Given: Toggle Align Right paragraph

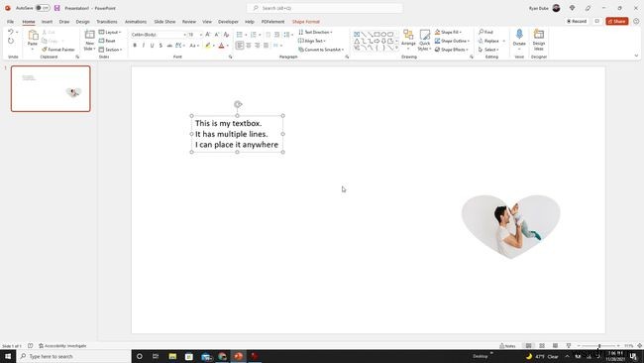Looking at the screenshot, I should pos(258,46).
